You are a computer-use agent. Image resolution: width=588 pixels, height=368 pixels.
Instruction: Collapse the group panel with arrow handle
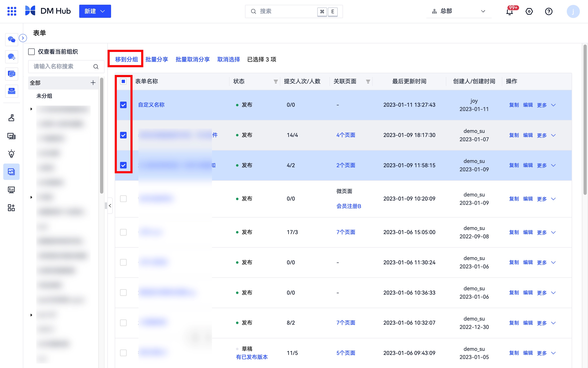110,206
